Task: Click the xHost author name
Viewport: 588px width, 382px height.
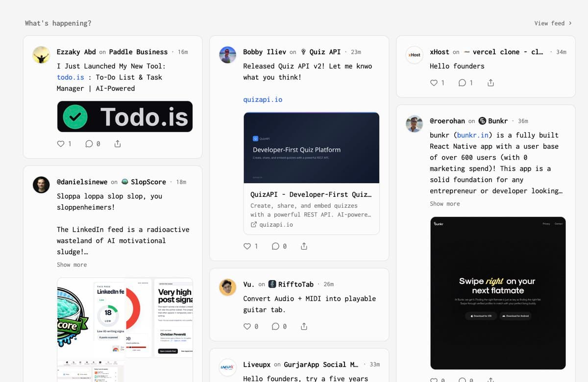Action: 440,52
